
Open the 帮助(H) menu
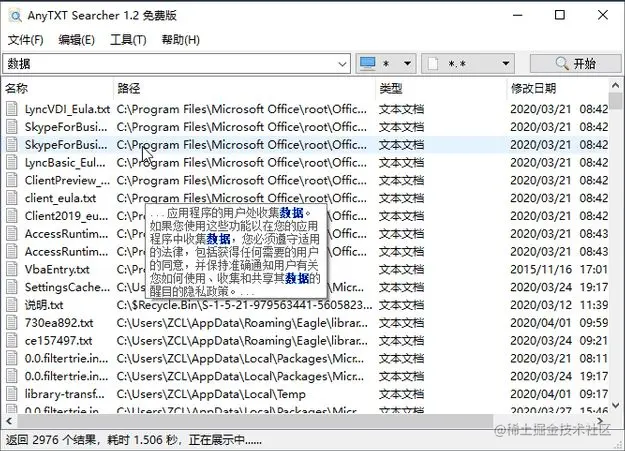click(181, 40)
